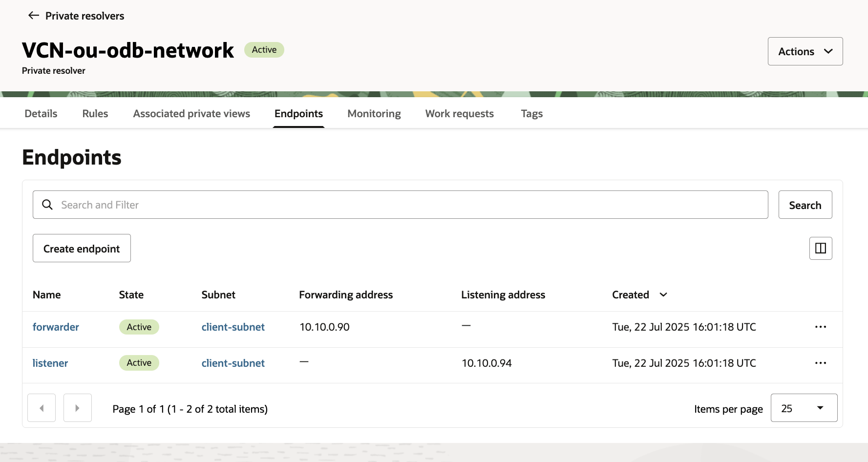
Task: Expand the Actions dropdown
Action: (805, 51)
